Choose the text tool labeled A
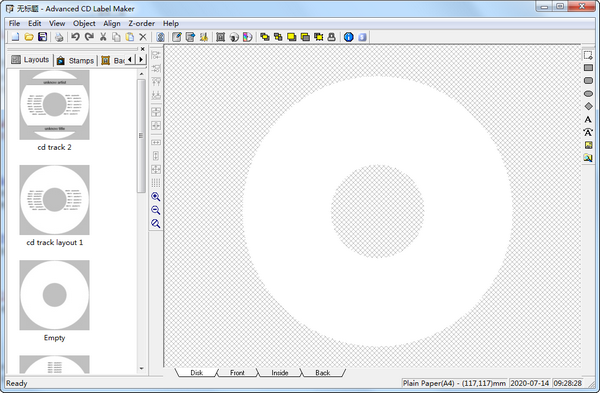 (588, 119)
